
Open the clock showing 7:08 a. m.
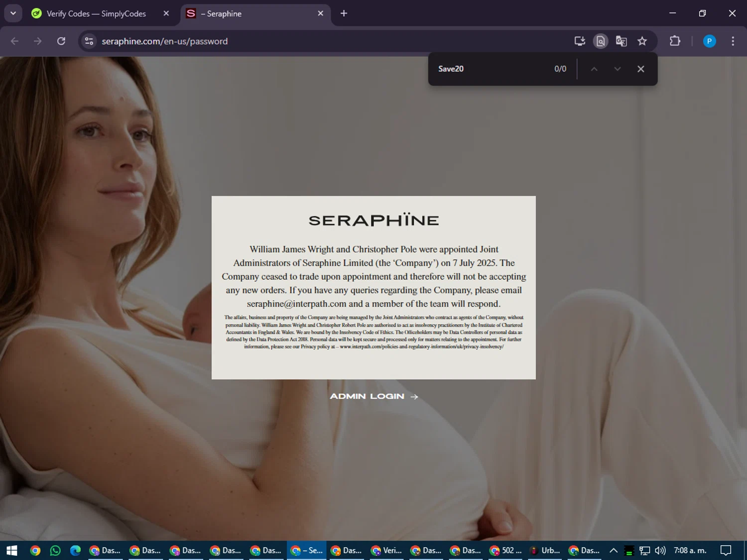(690, 550)
